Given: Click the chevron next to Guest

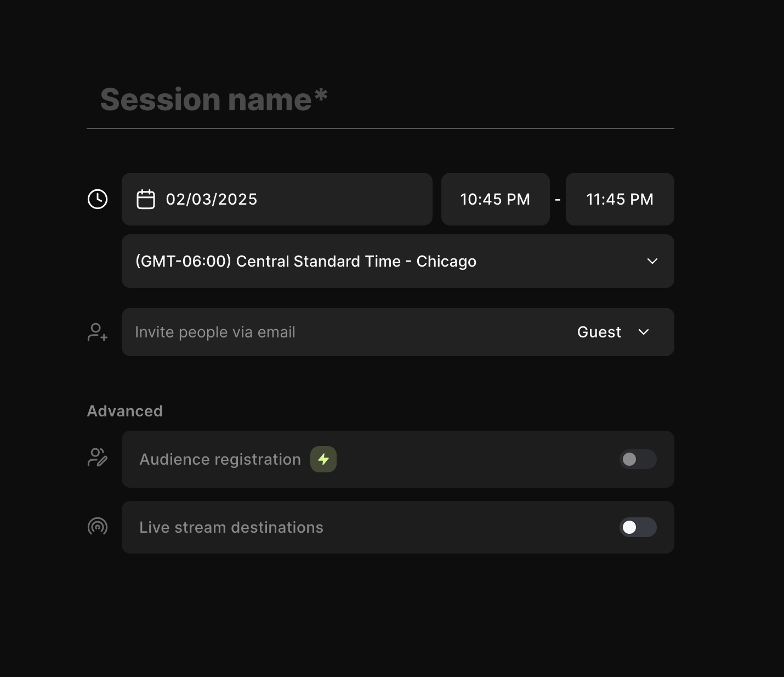Looking at the screenshot, I should [x=644, y=332].
